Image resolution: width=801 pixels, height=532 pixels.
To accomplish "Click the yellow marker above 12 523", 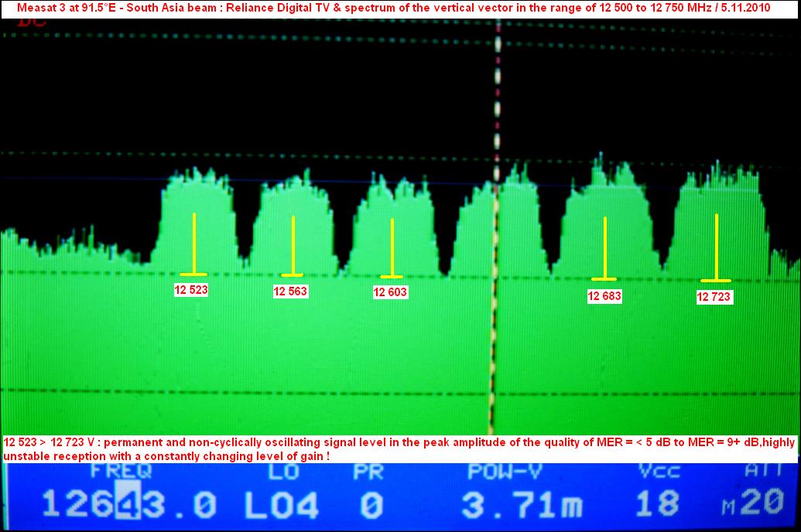I will click(x=193, y=244).
